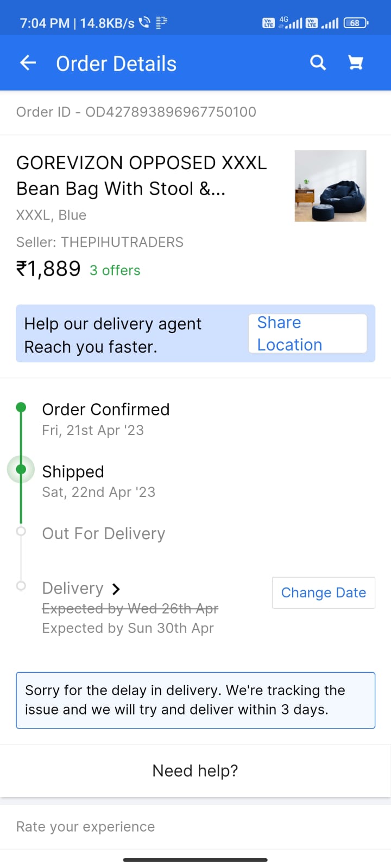The width and height of the screenshot is (391, 868).
Task: Open the shopping cart icon
Action: click(x=356, y=63)
